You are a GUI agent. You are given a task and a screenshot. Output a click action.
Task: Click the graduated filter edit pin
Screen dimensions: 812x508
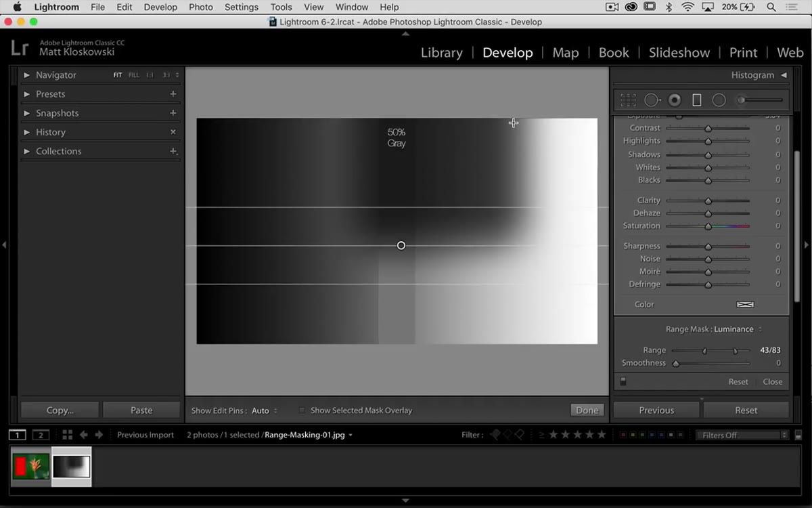[x=401, y=245]
